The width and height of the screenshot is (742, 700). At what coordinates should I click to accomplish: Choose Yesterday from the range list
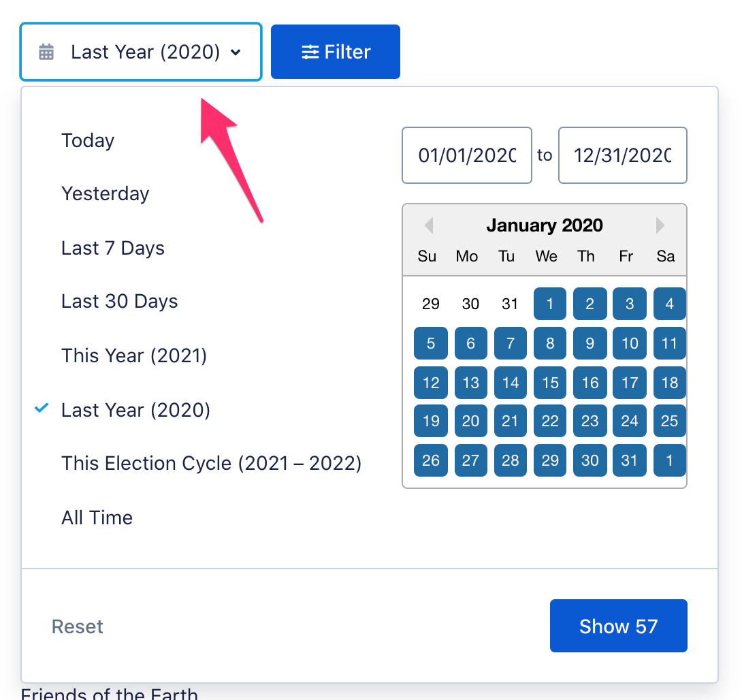(105, 194)
